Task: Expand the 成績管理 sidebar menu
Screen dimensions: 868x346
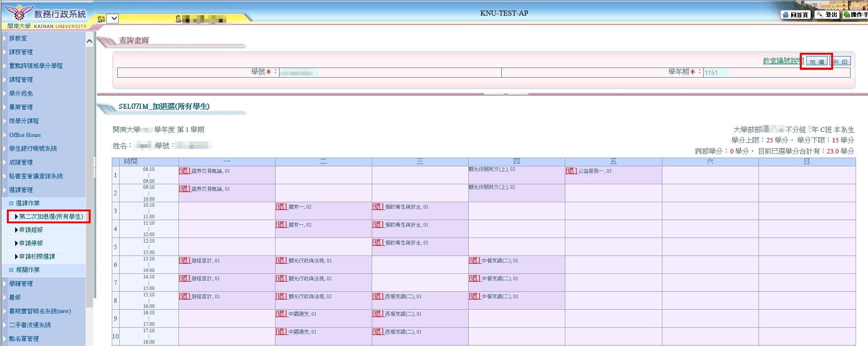Action: pos(21,162)
